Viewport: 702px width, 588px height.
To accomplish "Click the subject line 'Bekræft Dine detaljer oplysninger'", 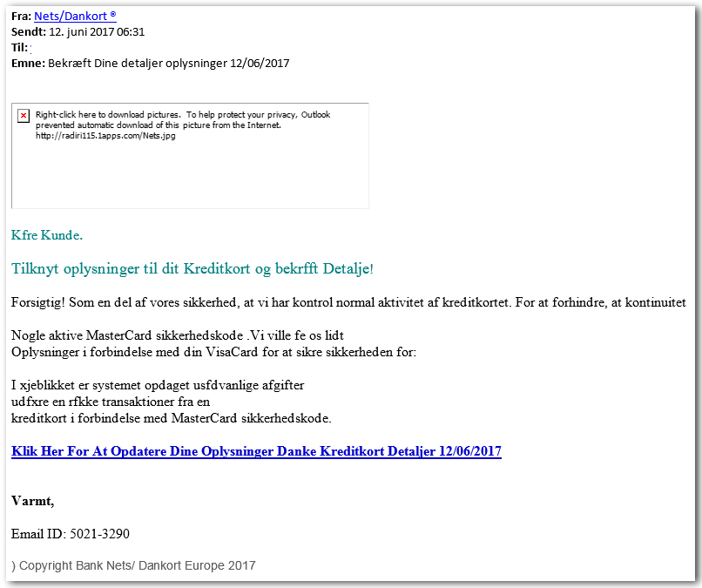I will coord(169,63).
